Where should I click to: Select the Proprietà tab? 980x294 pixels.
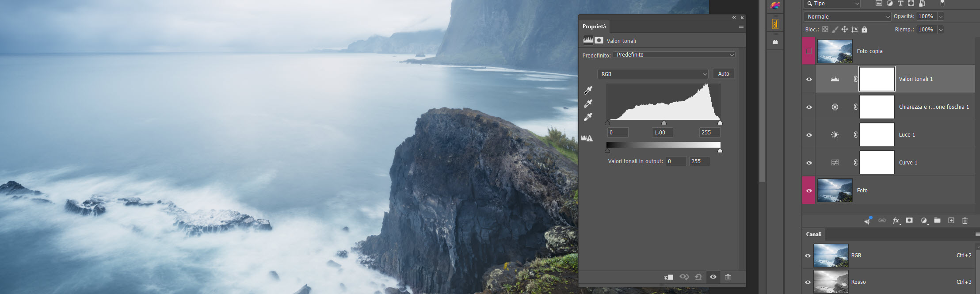tap(594, 27)
